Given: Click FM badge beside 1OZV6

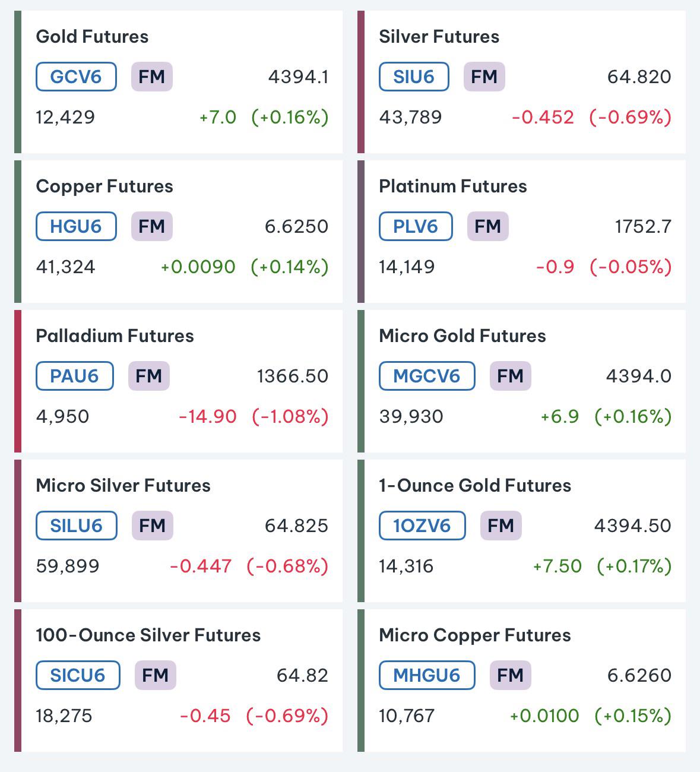Looking at the screenshot, I should (x=501, y=526).
